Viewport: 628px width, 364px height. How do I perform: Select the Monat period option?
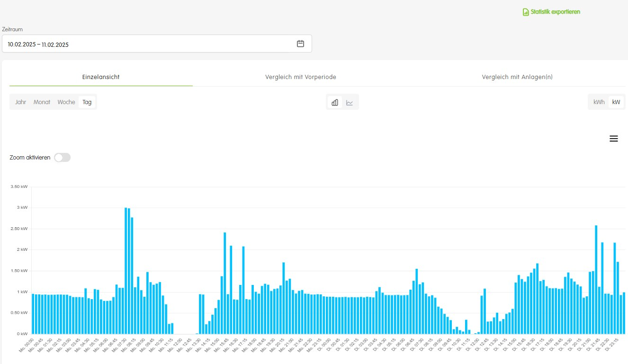[42, 102]
